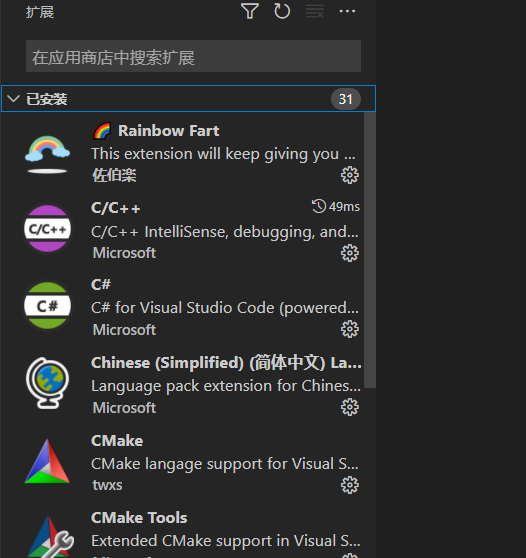Click the 31 installed extensions count badge
The width and height of the screenshot is (526, 558).
pyautogui.click(x=346, y=99)
